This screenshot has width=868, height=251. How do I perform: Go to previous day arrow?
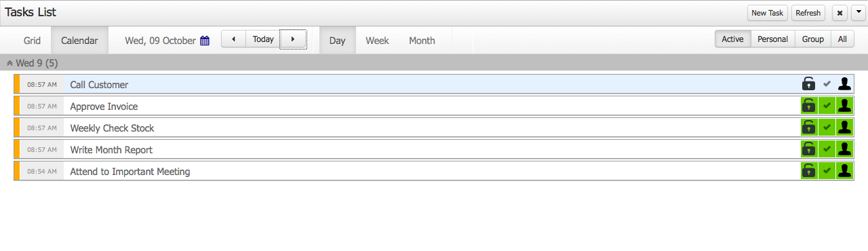click(233, 39)
